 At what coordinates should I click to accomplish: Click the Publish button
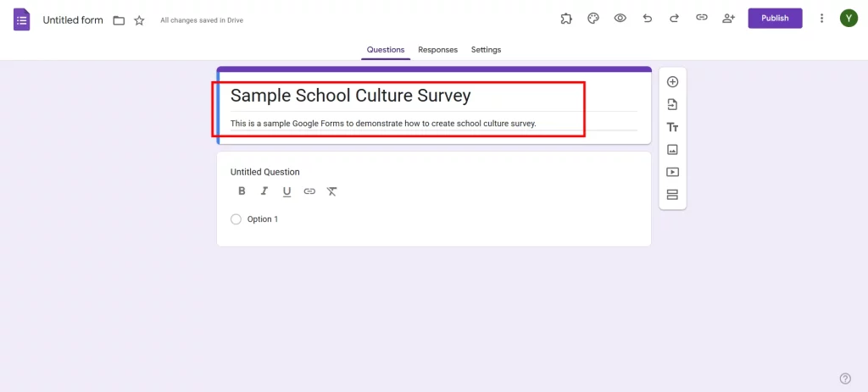(x=775, y=19)
